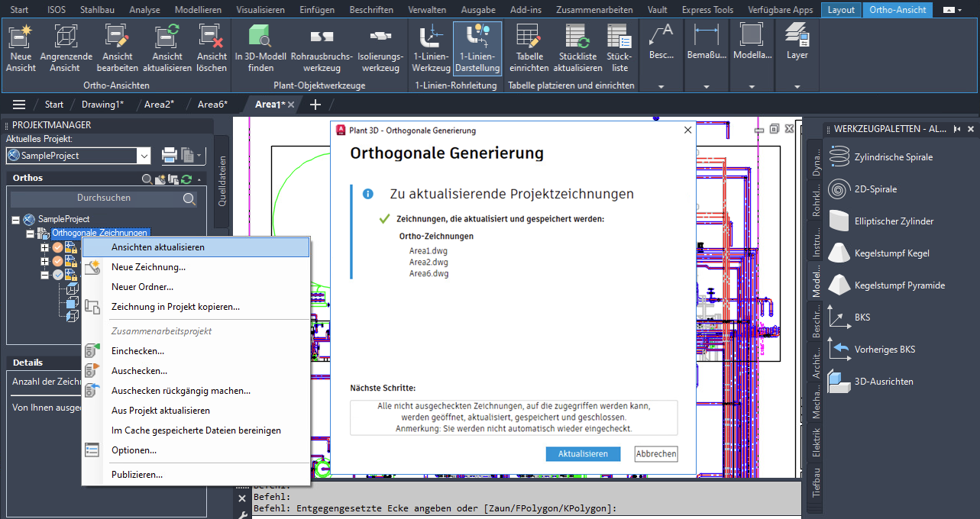Open the Express Tools ribbon tab
The image size is (980, 519).
coord(707,10)
